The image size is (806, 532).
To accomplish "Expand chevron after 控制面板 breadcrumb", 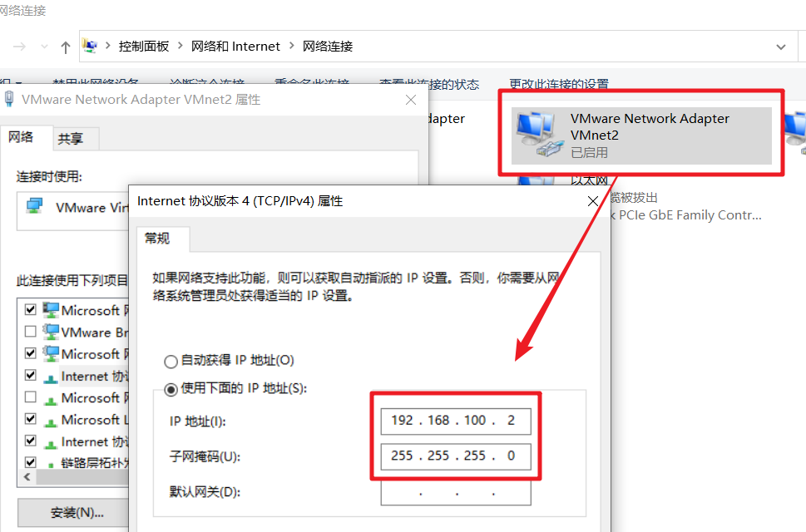I will pos(180,46).
